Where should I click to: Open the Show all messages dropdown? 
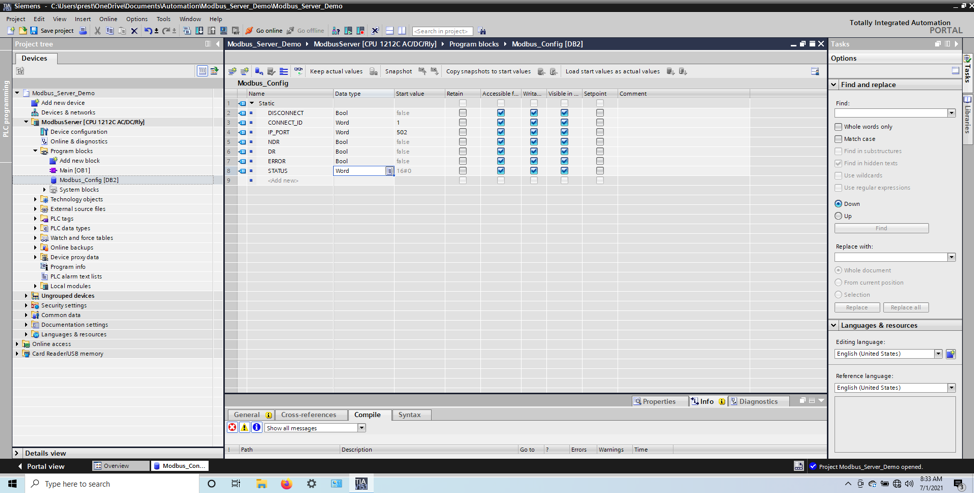tap(362, 428)
